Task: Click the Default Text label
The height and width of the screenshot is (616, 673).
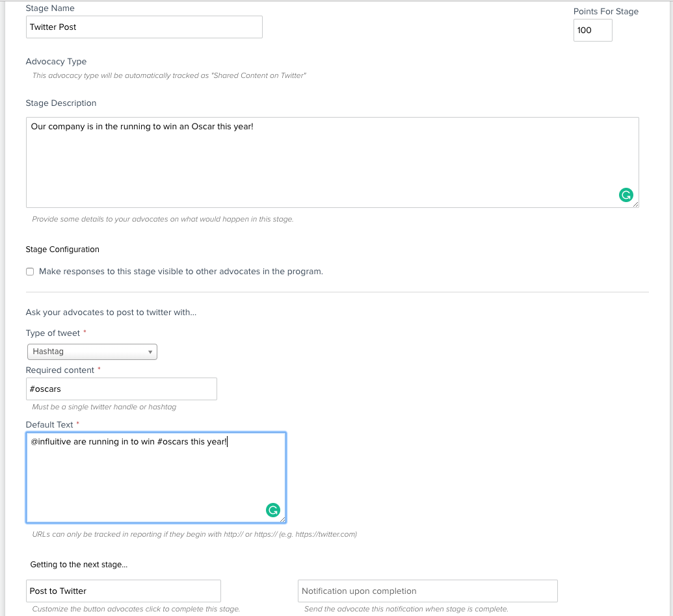Action: click(x=49, y=425)
